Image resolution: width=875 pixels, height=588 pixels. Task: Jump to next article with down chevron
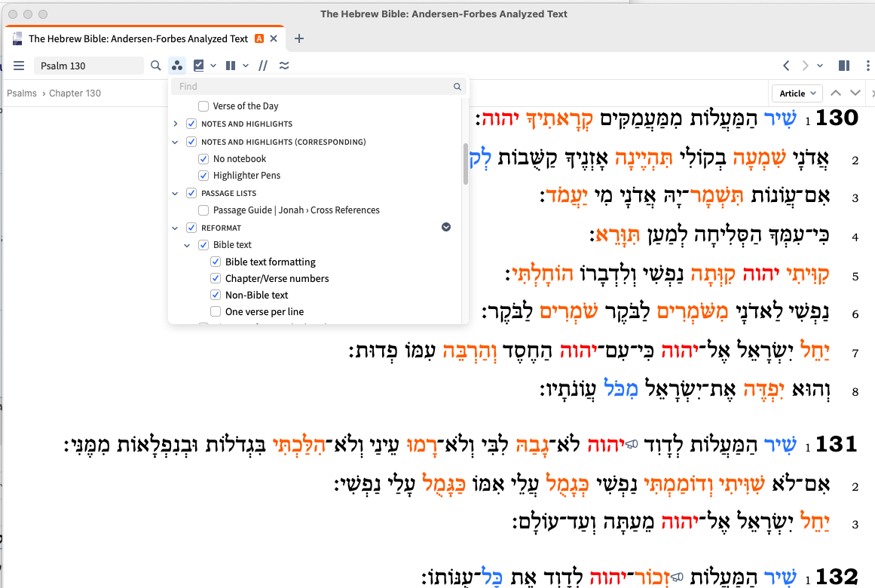click(x=855, y=93)
